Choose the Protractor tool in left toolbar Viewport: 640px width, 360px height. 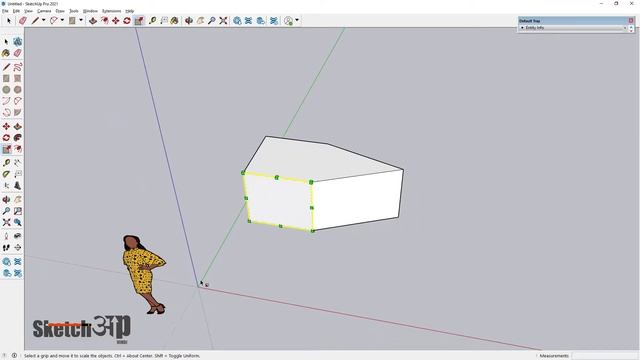click(6, 174)
